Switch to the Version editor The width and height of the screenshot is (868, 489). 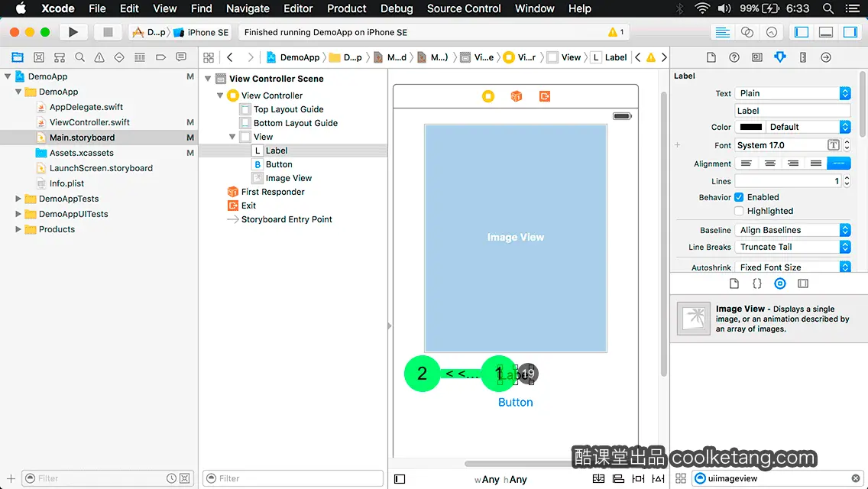click(771, 32)
